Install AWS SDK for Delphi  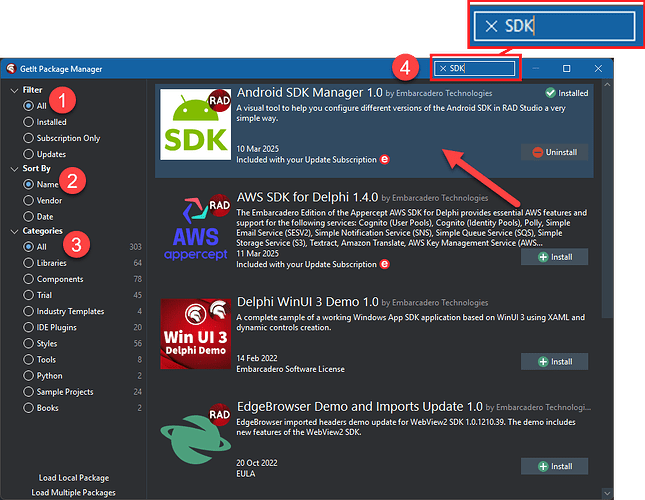(x=554, y=257)
